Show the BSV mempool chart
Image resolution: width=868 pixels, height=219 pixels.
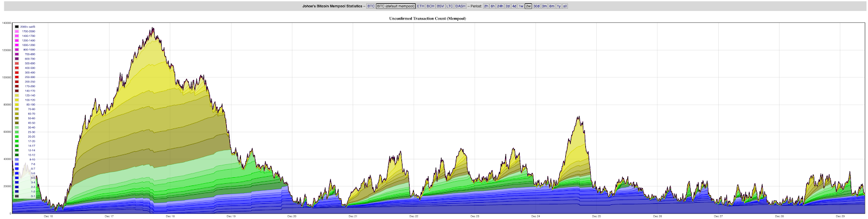[441, 6]
